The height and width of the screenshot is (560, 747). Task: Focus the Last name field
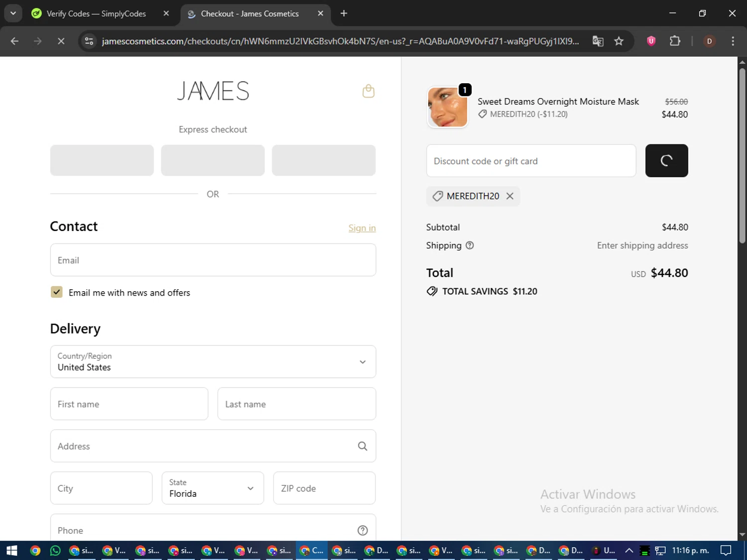[297, 404]
